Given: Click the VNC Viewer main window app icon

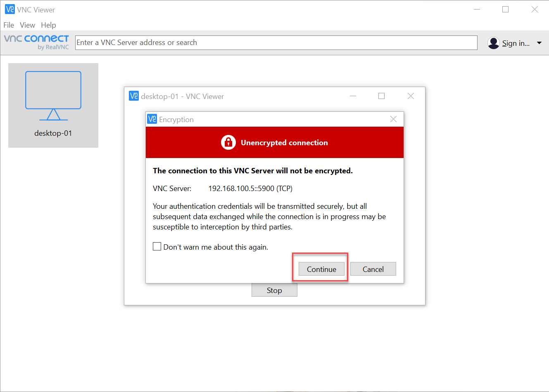Looking at the screenshot, I should click(10, 9).
